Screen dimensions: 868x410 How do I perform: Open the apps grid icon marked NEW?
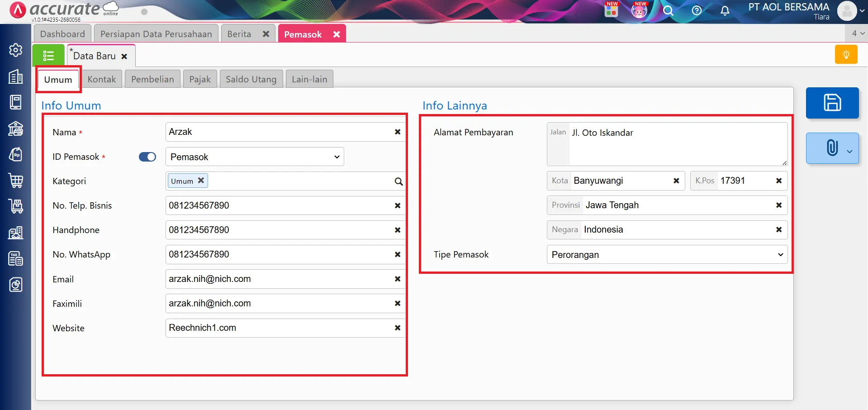point(611,10)
